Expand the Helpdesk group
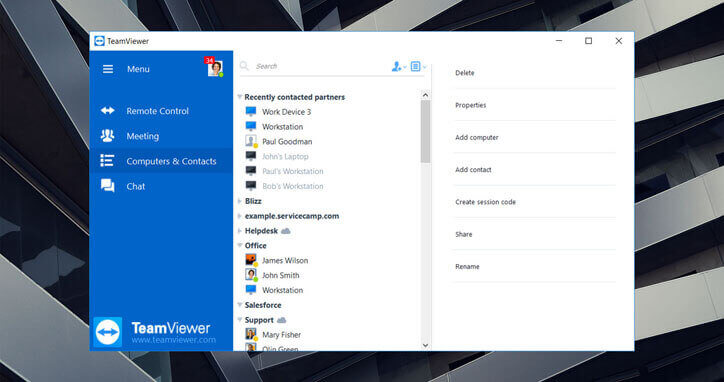The width and height of the screenshot is (724, 382). point(240,230)
